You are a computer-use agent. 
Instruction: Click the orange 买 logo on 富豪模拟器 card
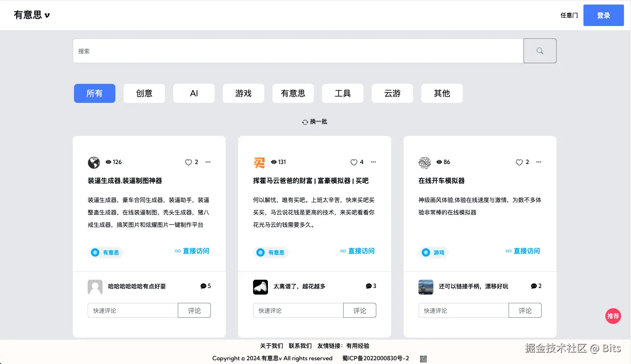click(259, 162)
